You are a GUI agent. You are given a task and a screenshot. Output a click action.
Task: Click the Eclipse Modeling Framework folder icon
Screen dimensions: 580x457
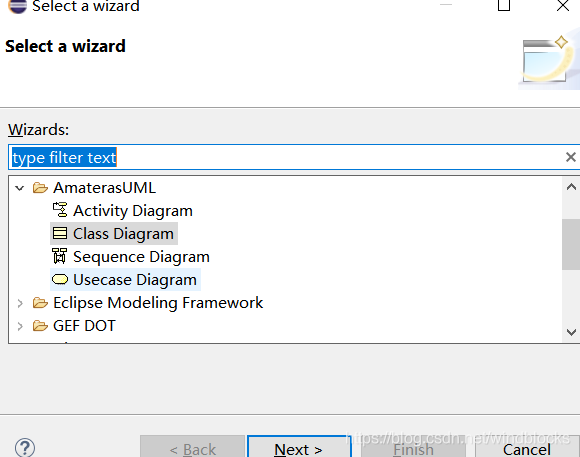pos(40,303)
